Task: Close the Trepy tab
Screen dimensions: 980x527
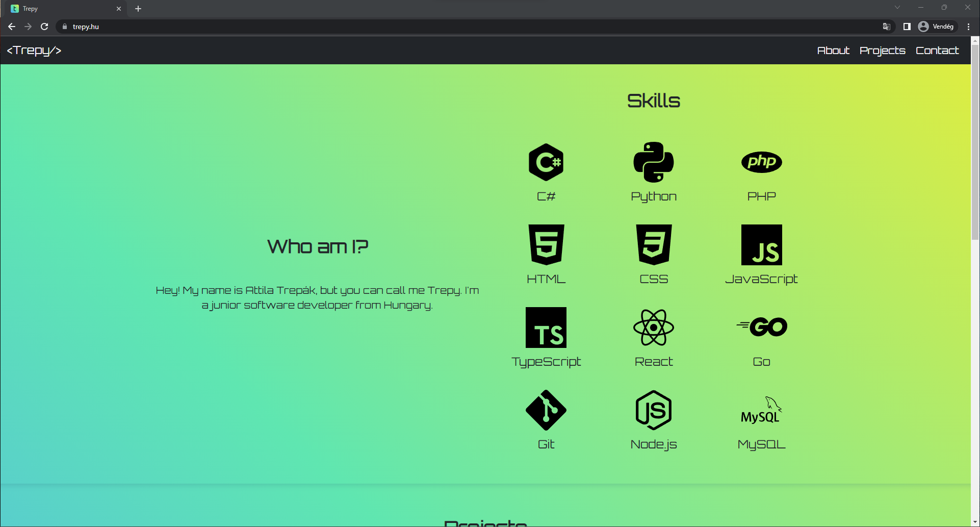Action: click(119, 9)
